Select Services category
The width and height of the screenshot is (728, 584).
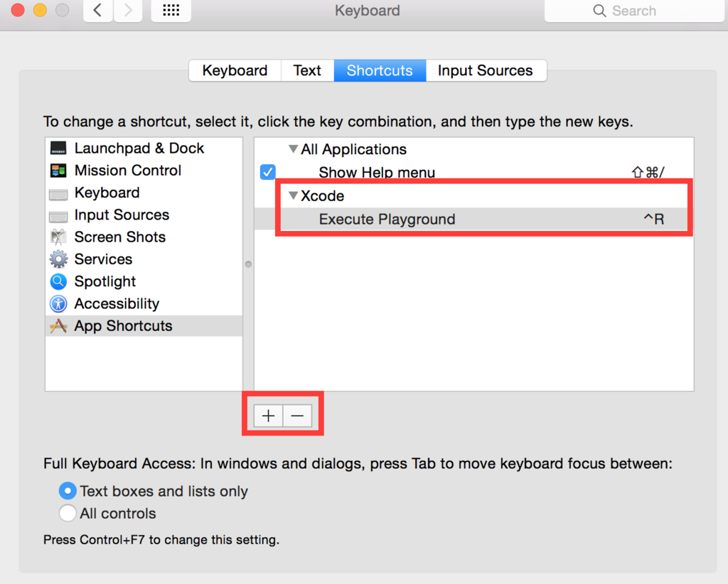pyautogui.click(x=144, y=259)
